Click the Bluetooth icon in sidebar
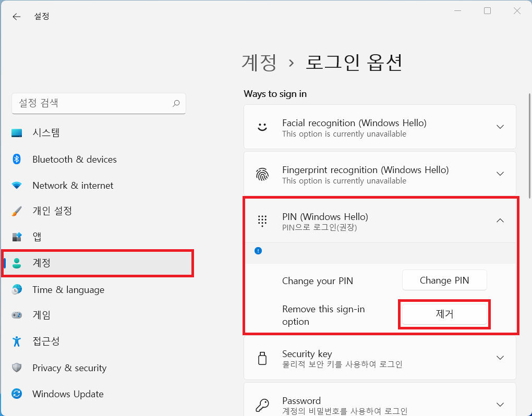 coord(17,159)
